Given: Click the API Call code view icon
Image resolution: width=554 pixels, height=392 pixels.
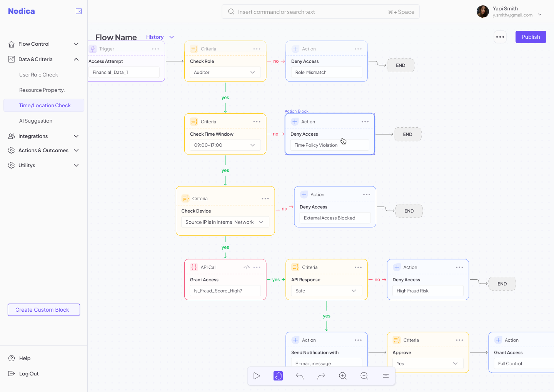Looking at the screenshot, I should 247,267.
